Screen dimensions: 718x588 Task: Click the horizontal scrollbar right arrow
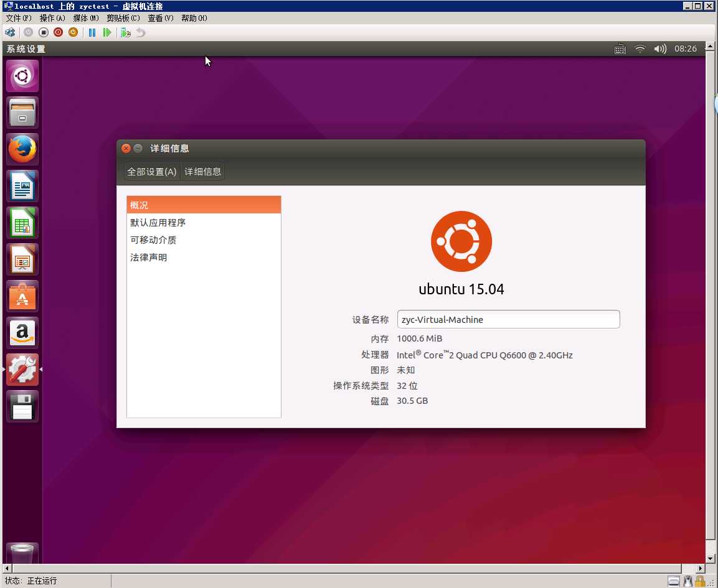pyautogui.click(x=700, y=568)
